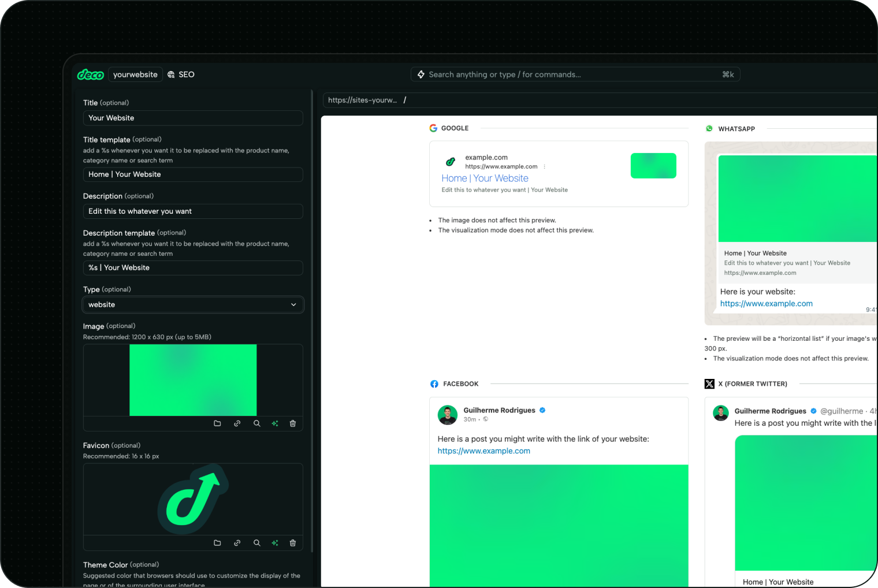Delete the uploaded Image using trash icon
The image size is (878, 588).
(293, 423)
